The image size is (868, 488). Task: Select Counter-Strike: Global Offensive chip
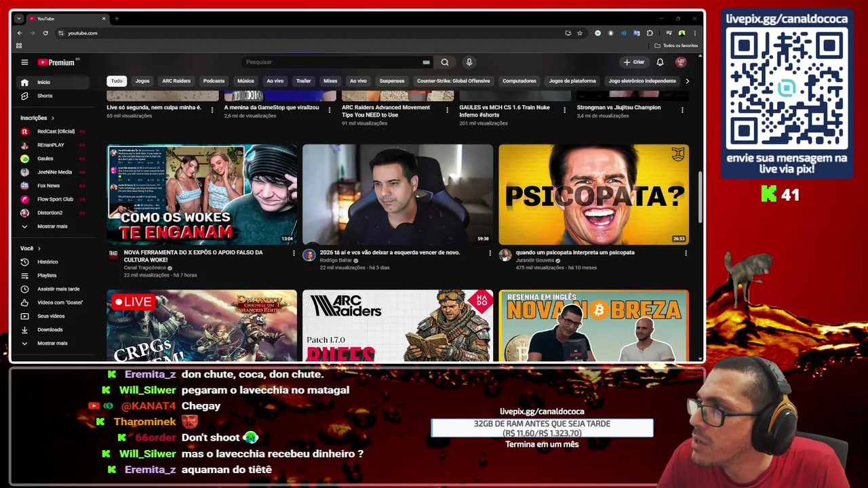point(453,81)
